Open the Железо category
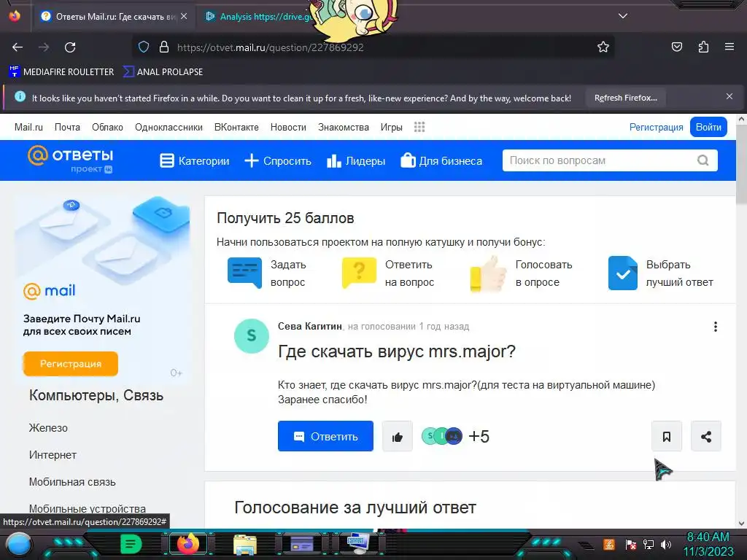 coord(48,427)
